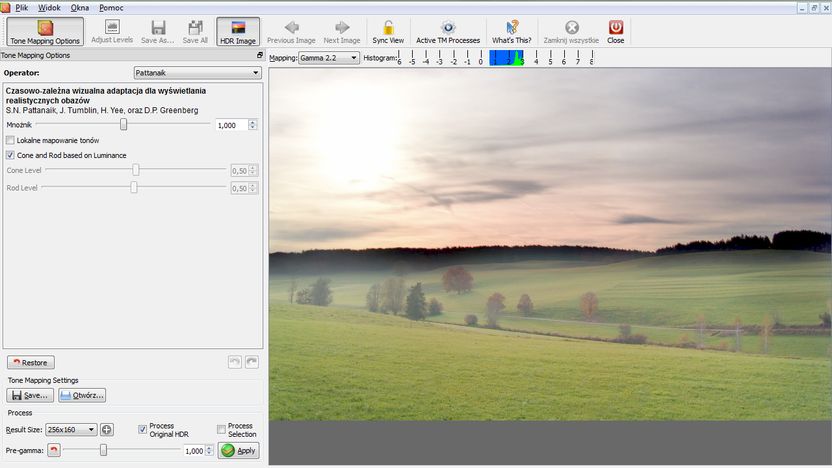This screenshot has height=468, width=832.
Task: Show Active TM Processes
Action: 448,31
